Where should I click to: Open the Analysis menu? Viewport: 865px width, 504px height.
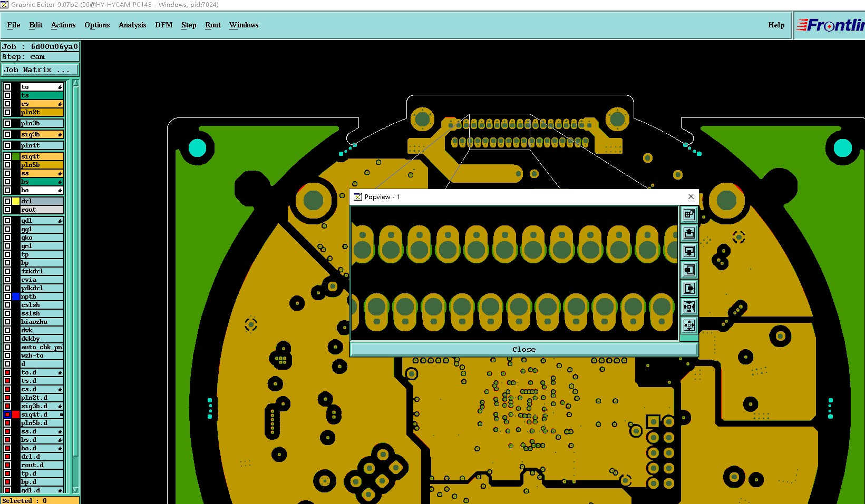pyautogui.click(x=132, y=25)
